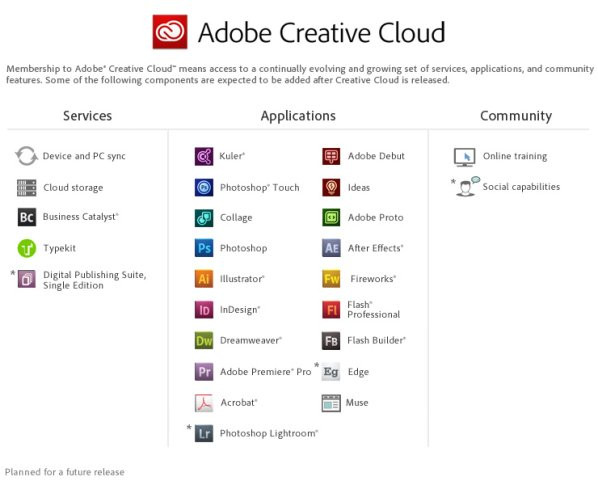Viewport: 598px width, 485px height.
Task: Click 'Digital Publishing Suite, Single Edition' text
Action: click(95, 280)
